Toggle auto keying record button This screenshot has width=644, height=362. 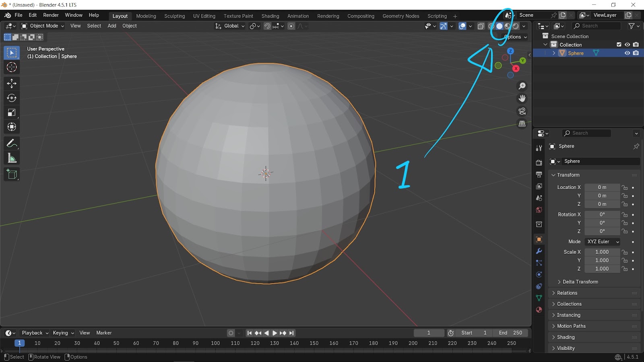(231, 333)
